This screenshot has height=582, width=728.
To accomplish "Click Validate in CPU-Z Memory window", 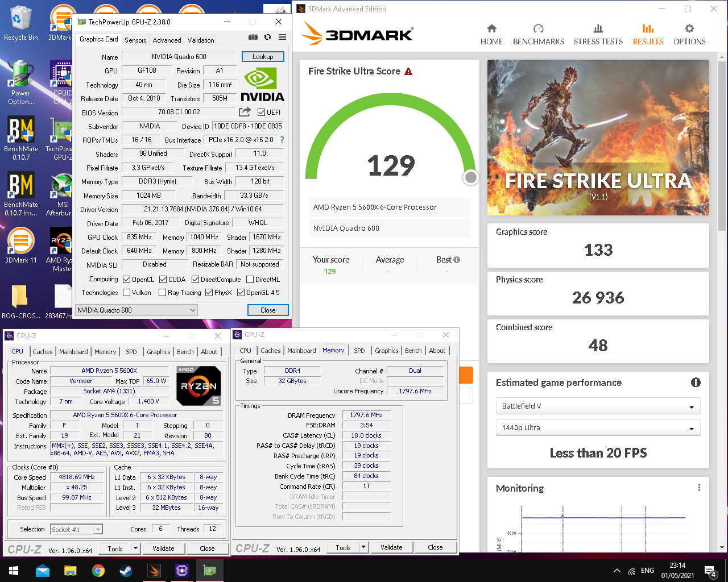I will click(391, 547).
